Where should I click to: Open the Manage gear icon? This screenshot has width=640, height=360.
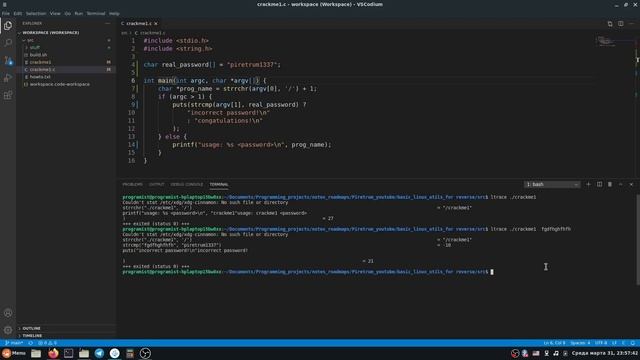tap(8, 330)
